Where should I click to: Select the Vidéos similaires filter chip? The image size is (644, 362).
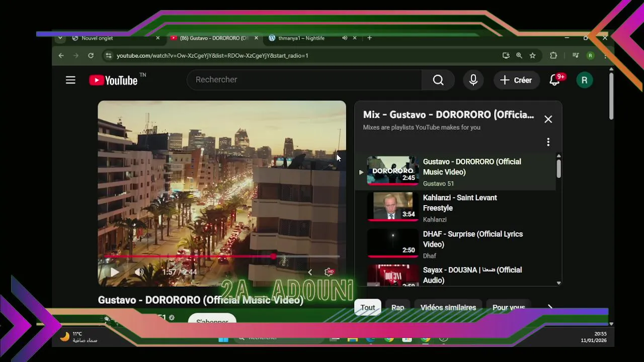(448, 307)
